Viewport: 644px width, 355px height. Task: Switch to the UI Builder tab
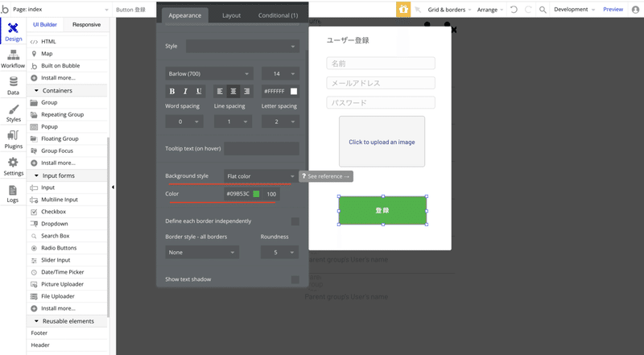[45, 25]
